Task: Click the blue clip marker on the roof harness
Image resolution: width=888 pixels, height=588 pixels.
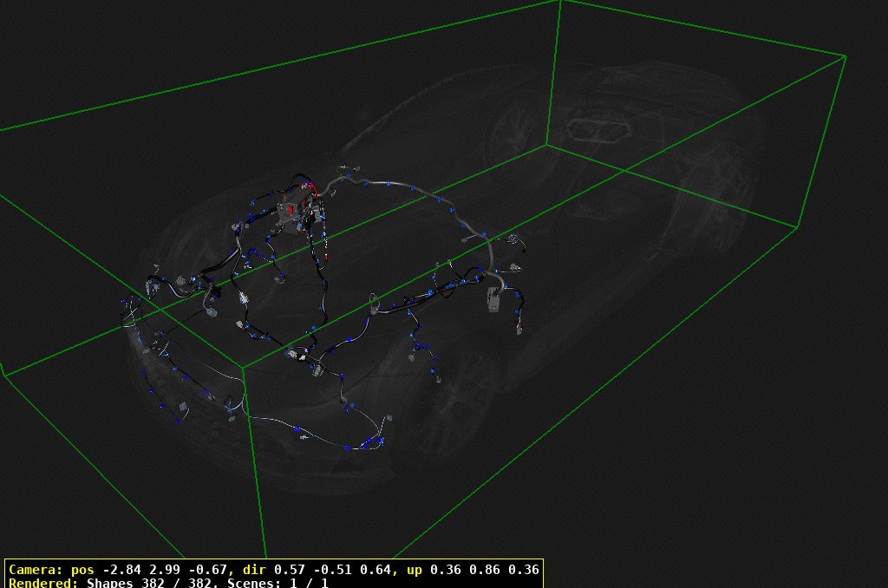Action: (388, 184)
